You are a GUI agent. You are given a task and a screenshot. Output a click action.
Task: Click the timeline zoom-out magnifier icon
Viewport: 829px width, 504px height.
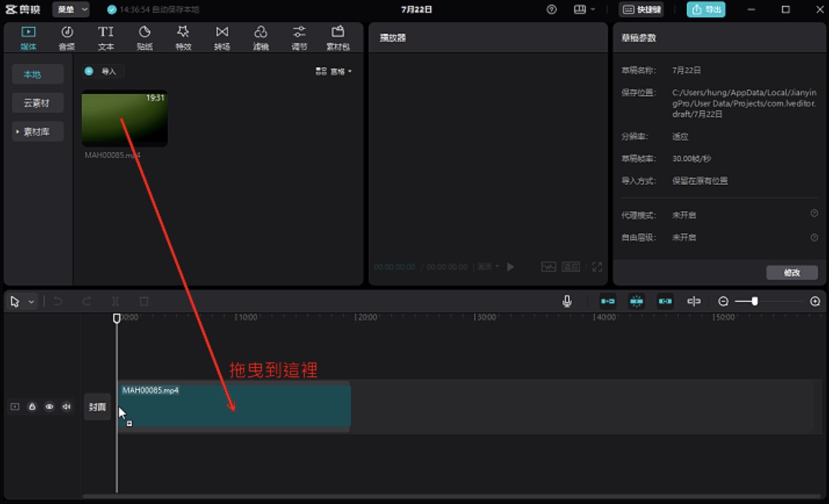coord(723,301)
